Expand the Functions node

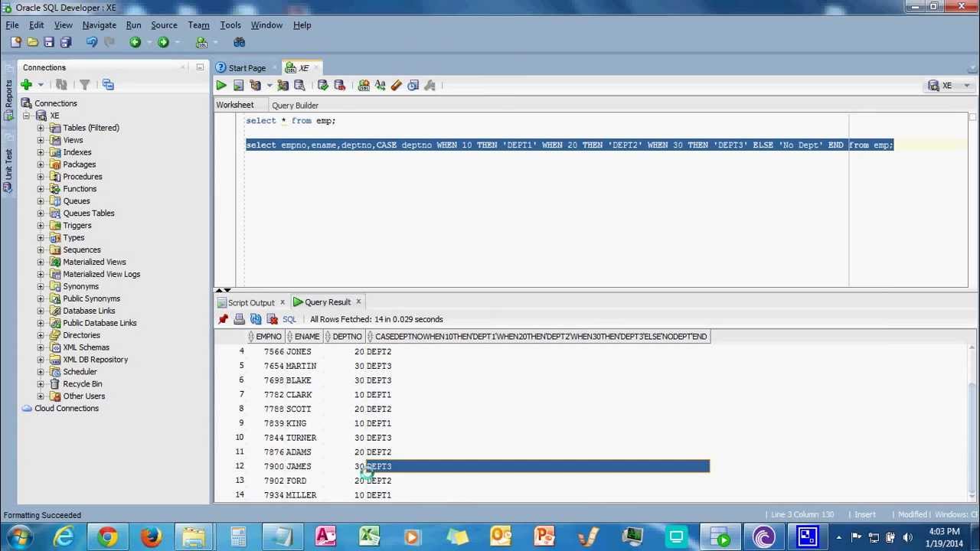click(x=41, y=189)
